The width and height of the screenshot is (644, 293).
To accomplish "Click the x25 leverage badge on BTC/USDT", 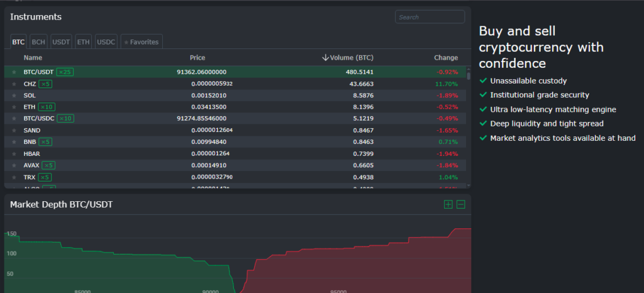I will point(65,72).
